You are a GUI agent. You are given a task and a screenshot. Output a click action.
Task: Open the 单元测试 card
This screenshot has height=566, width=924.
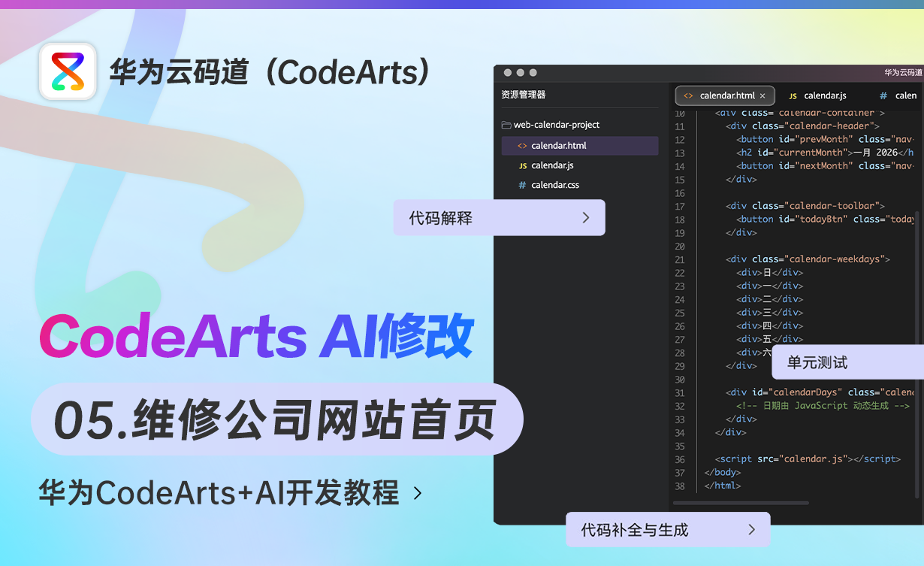847,362
